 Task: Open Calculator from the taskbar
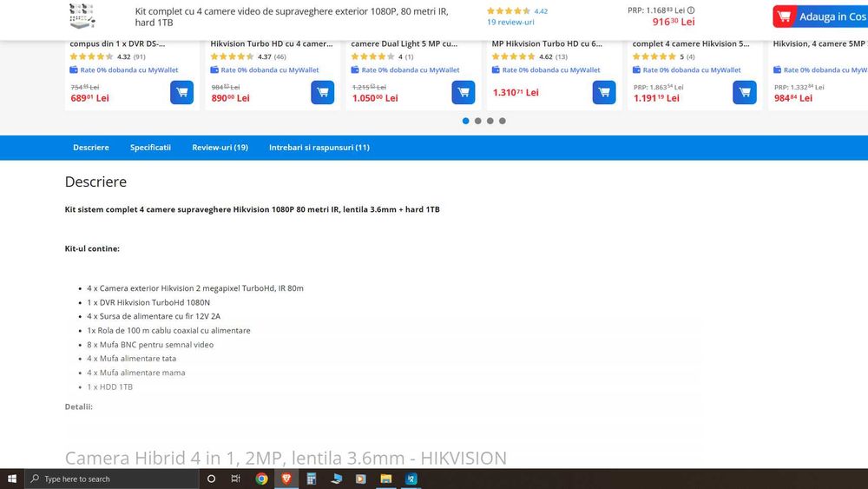pyautogui.click(x=311, y=479)
